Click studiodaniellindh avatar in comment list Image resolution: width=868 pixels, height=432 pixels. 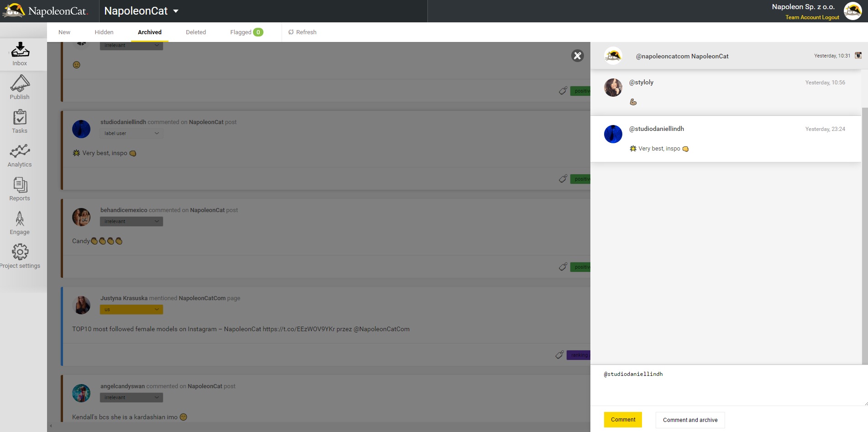click(x=81, y=129)
